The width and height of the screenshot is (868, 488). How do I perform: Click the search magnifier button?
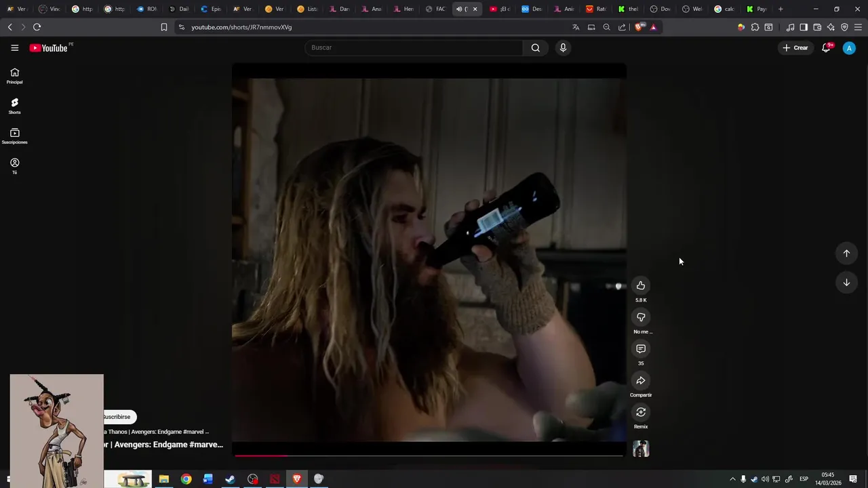[536, 47]
